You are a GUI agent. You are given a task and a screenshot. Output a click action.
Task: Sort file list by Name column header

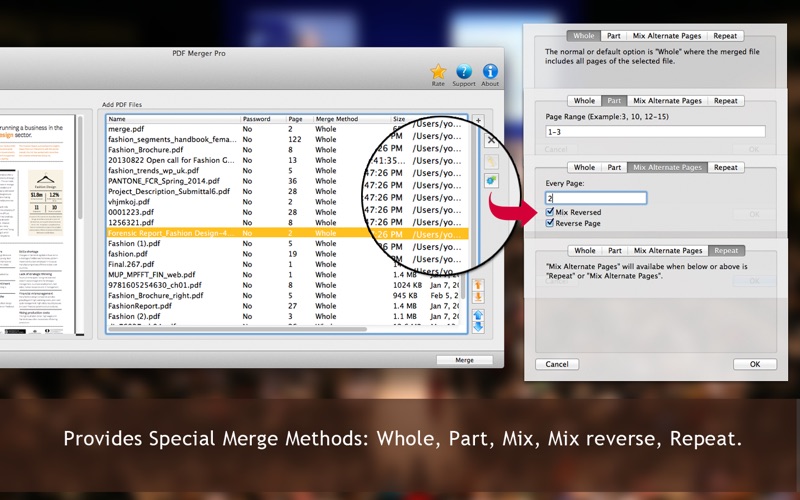[170, 119]
